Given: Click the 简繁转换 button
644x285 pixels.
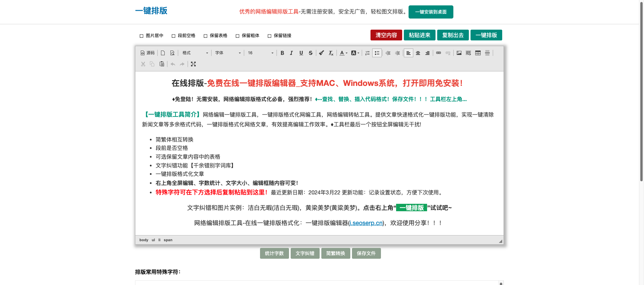Looking at the screenshot, I should pyautogui.click(x=336, y=253).
